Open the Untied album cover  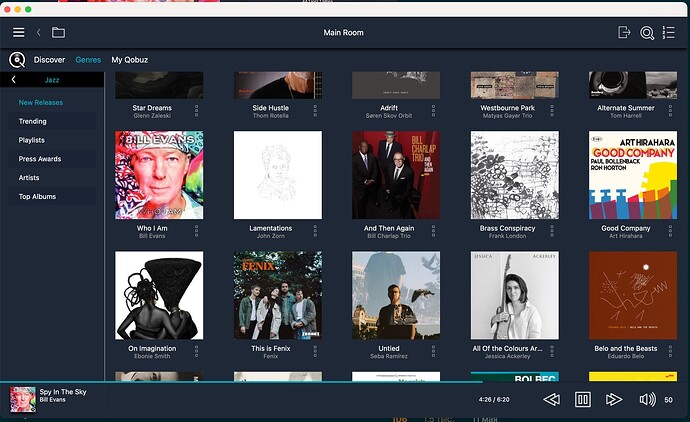pos(396,295)
